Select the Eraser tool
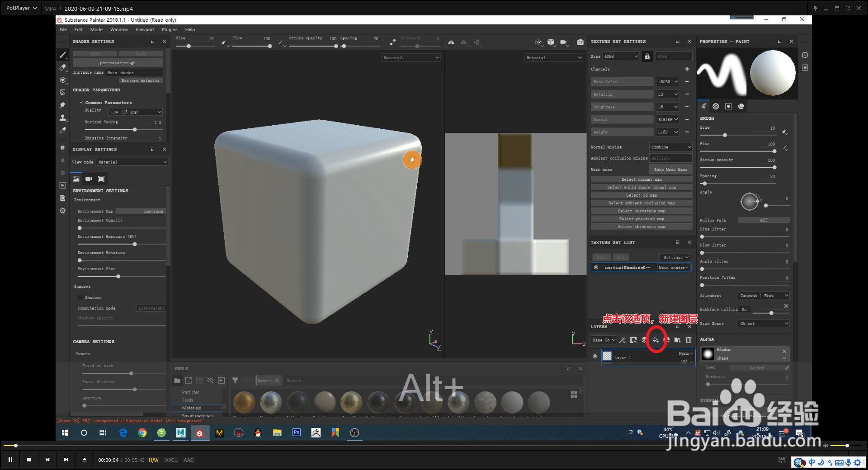This screenshot has height=470, width=868. tap(63, 67)
